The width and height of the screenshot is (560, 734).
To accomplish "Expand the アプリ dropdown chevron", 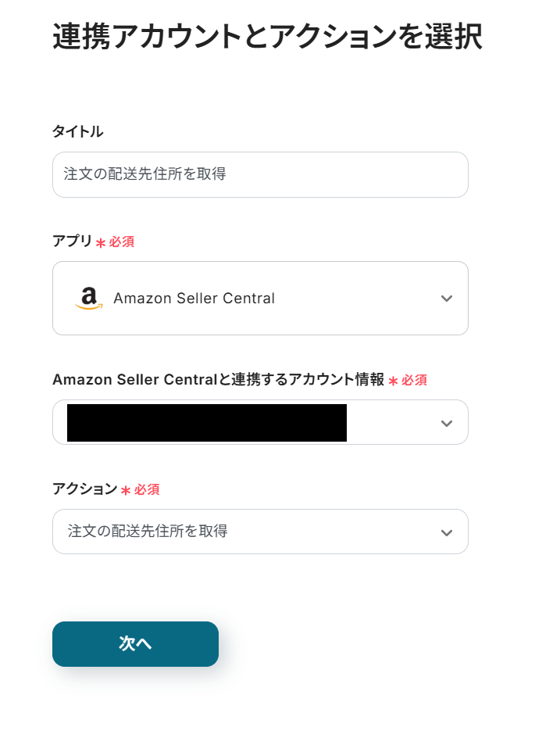I will [x=446, y=299].
